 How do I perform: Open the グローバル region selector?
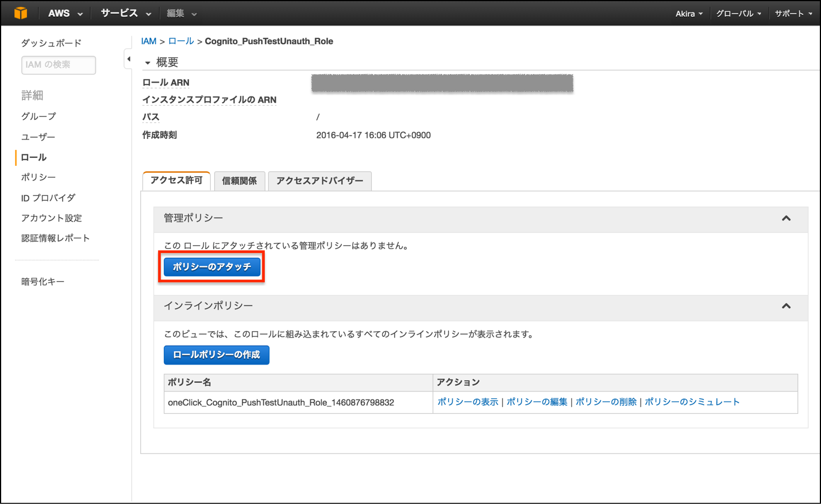click(739, 12)
